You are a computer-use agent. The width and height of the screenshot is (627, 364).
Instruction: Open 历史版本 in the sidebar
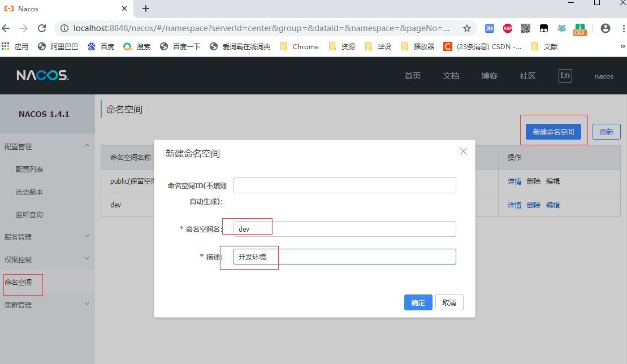pyautogui.click(x=29, y=192)
